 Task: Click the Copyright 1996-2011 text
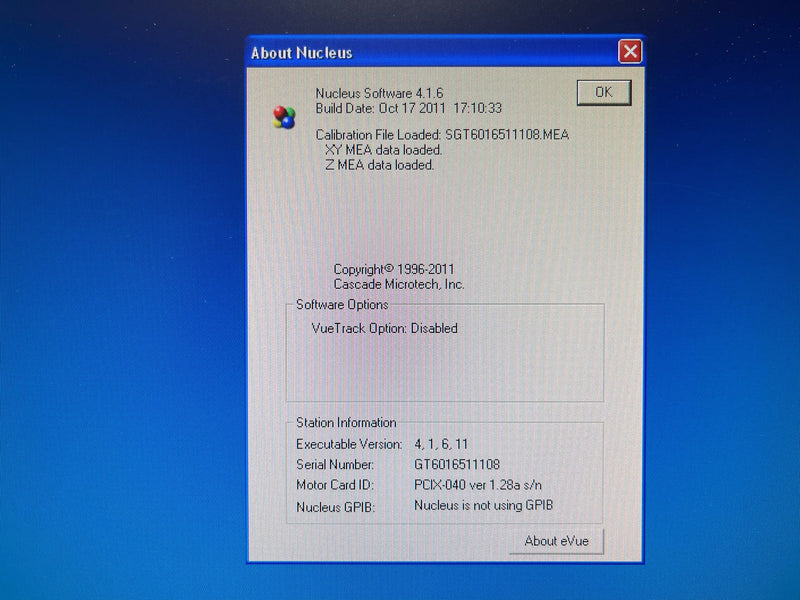pyautogui.click(x=393, y=269)
